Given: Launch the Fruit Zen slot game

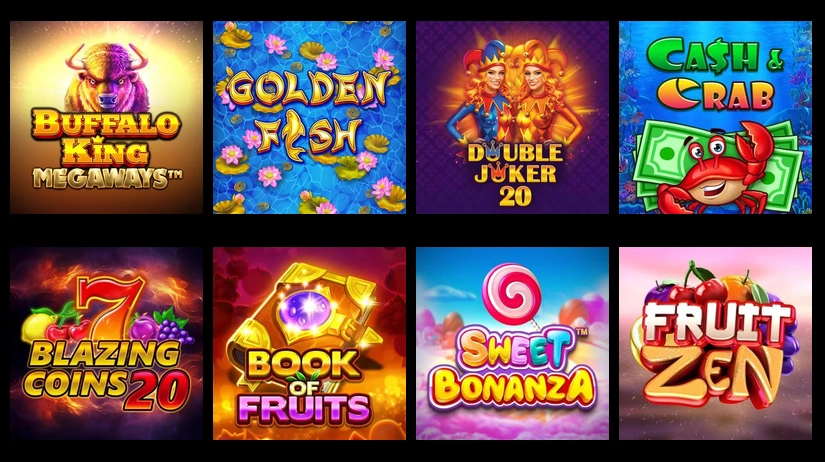Looking at the screenshot, I should point(716,344).
